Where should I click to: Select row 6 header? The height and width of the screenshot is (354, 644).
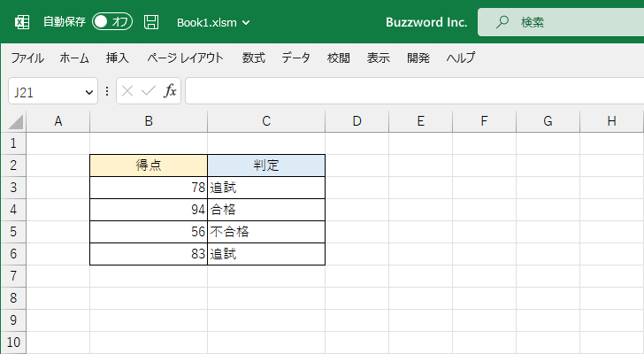13,254
